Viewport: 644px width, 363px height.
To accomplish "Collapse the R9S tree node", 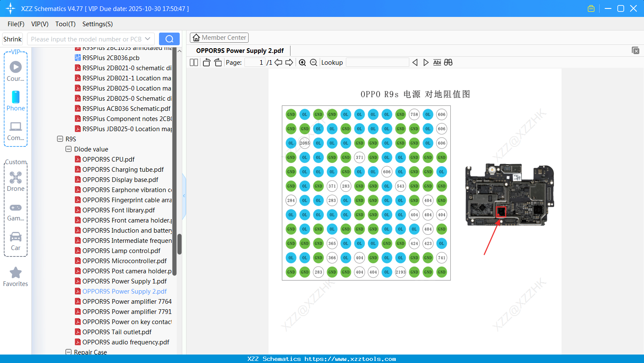I will (x=60, y=139).
